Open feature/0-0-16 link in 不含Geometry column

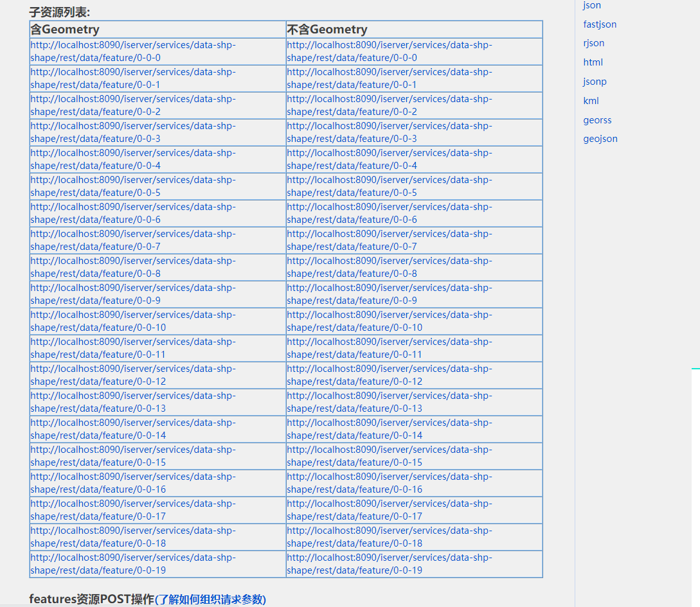click(390, 483)
